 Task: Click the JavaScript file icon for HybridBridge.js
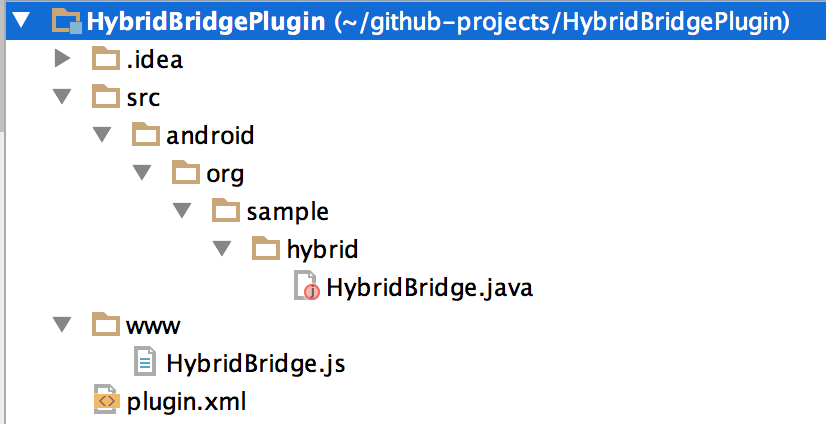(145, 361)
